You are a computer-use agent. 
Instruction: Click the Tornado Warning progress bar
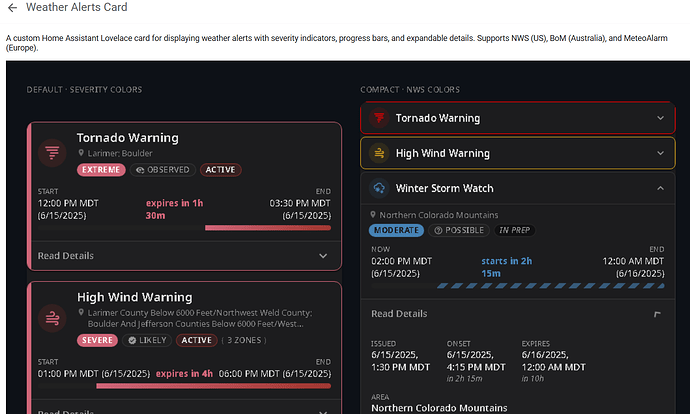click(x=184, y=228)
